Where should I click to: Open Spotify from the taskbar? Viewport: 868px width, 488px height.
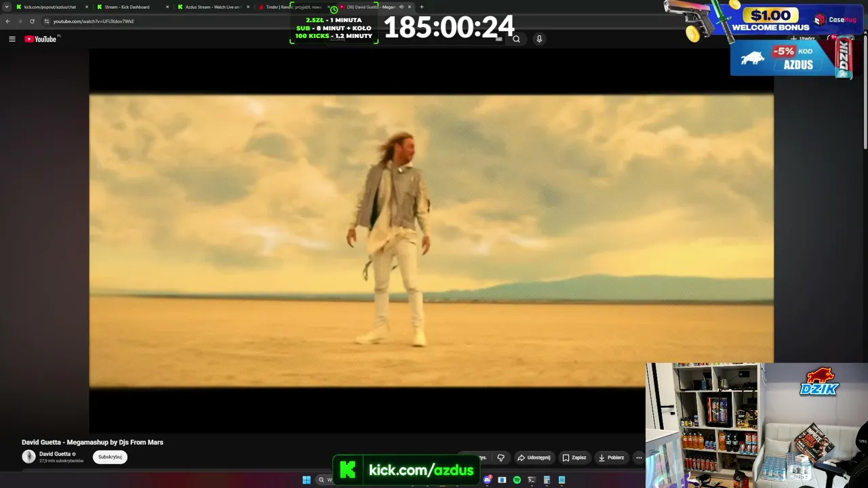(517, 480)
